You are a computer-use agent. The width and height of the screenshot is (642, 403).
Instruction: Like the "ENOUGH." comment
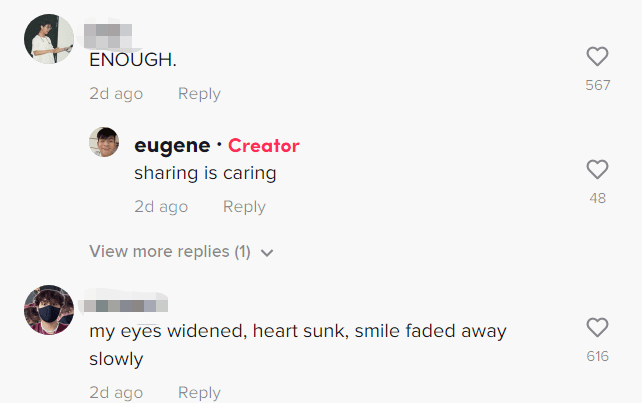(597, 56)
